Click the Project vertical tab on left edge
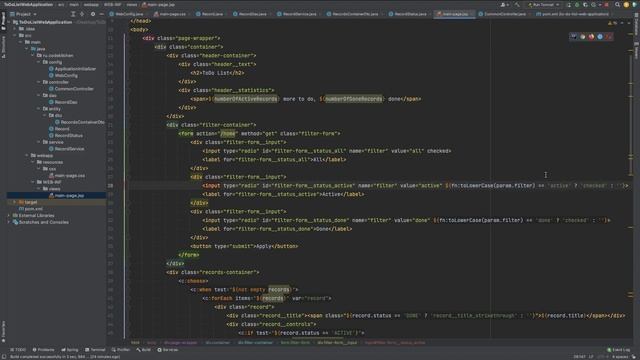Screen dimensions: 640x360 3,21
